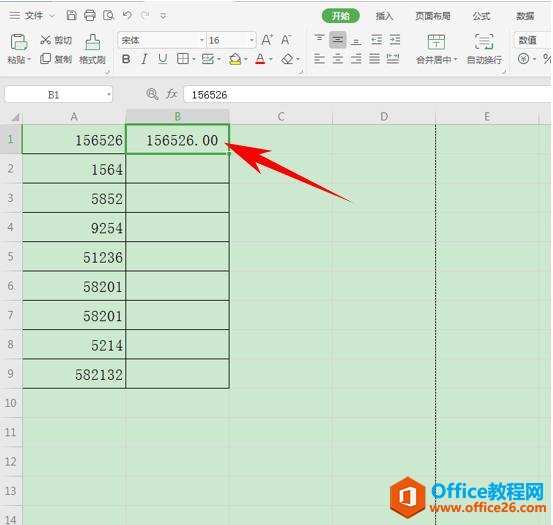Select cell containing 582132
Screen dimensions: 553x525
pyautogui.click(x=74, y=374)
